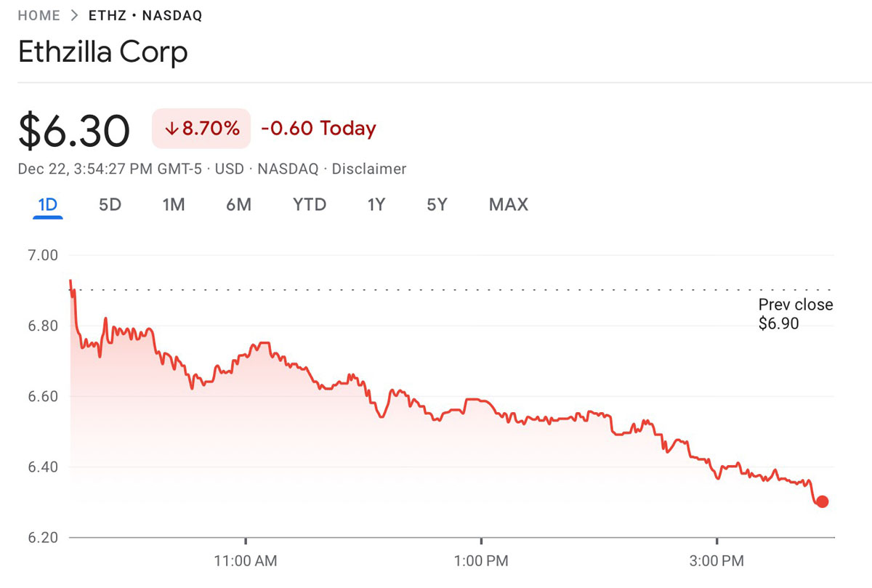View the 1Y chart range
872x588 pixels.
pyautogui.click(x=376, y=205)
